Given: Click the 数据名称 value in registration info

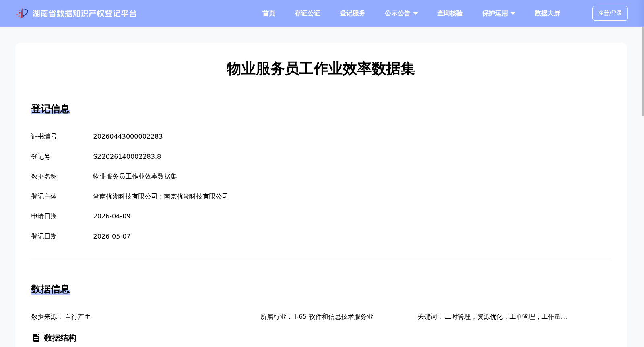Looking at the screenshot, I should pos(135,177).
